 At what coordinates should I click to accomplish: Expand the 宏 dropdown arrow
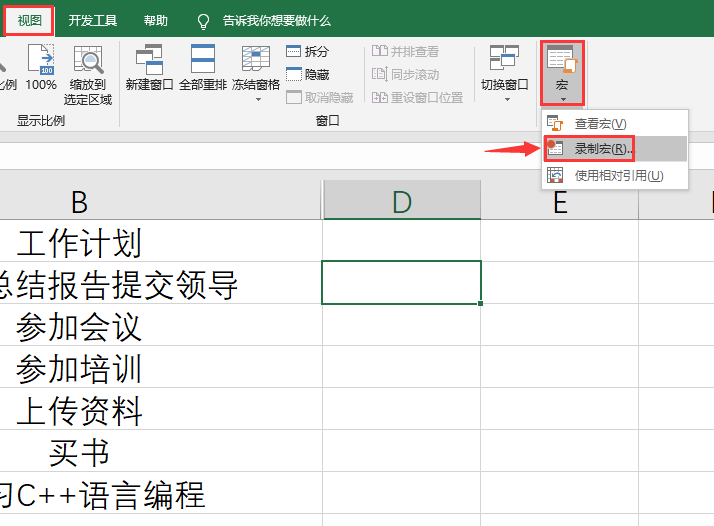click(x=563, y=99)
